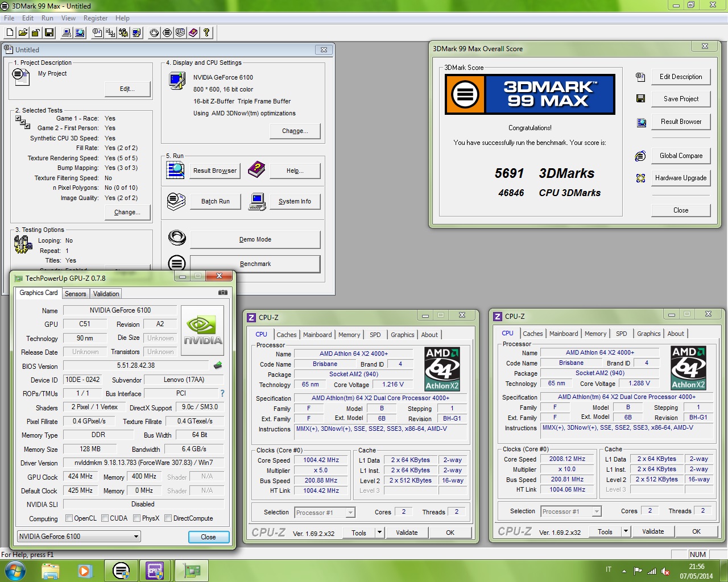The height and width of the screenshot is (582, 728).
Task: Open the Register menu in 3DMark
Action: tap(96, 18)
